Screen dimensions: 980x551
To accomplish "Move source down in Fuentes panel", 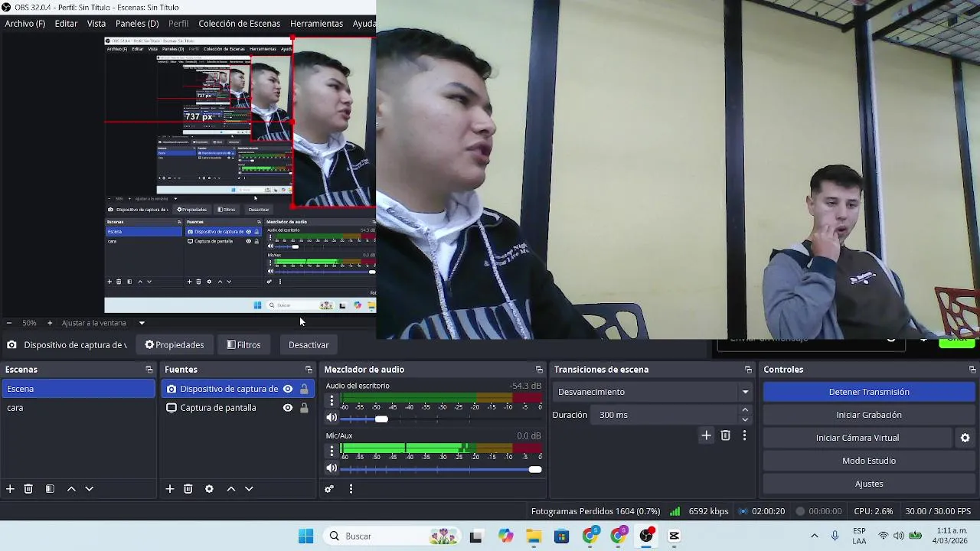I will 249,489.
